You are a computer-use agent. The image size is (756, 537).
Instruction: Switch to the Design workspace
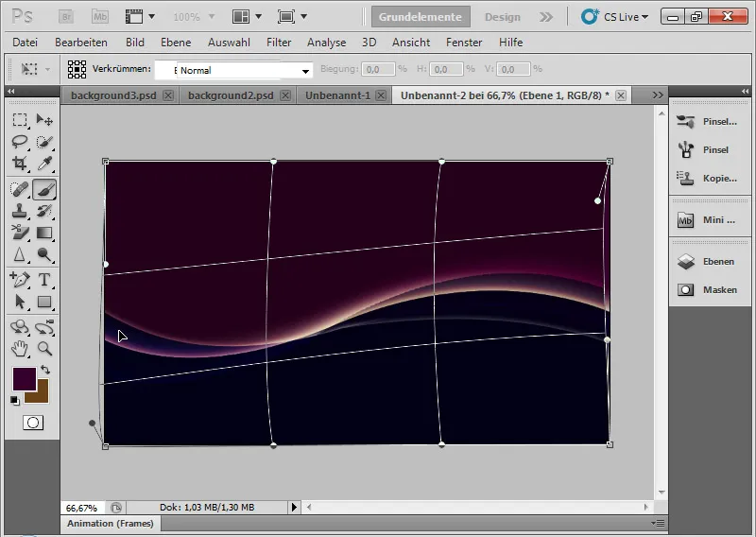(502, 17)
